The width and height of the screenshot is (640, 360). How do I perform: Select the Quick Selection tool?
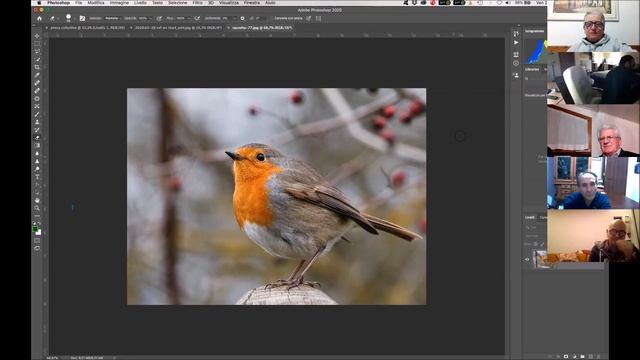pyautogui.click(x=37, y=59)
